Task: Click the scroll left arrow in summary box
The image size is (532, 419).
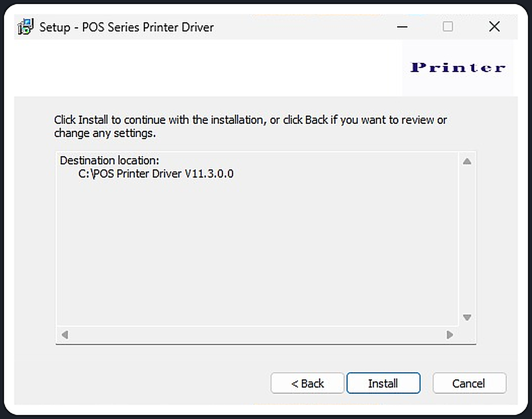Action: (x=65, y=335)
